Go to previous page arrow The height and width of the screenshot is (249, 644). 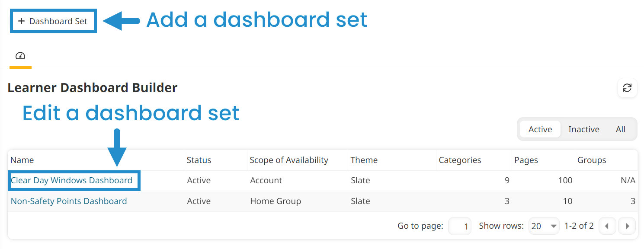tap(607, 226)
